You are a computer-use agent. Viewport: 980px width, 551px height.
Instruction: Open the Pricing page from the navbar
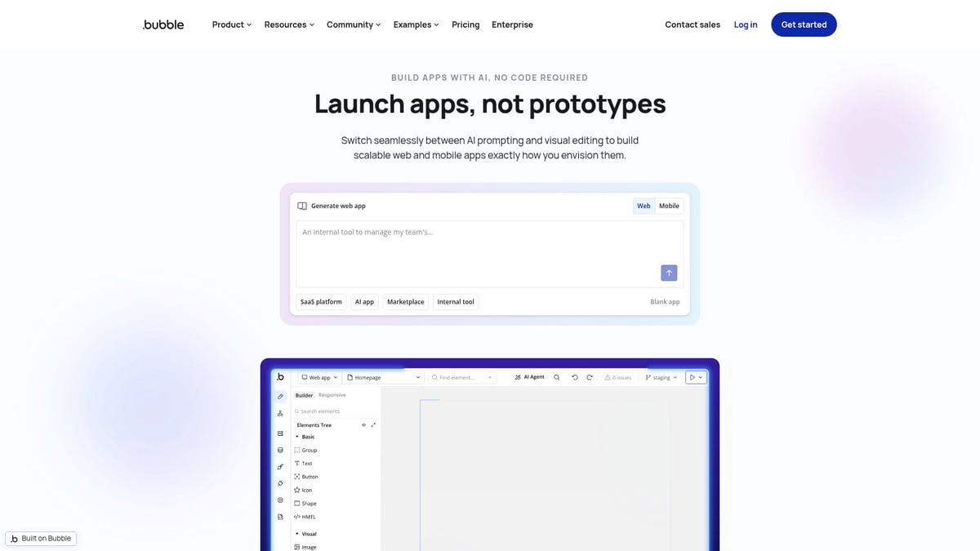tap(465, 24)
